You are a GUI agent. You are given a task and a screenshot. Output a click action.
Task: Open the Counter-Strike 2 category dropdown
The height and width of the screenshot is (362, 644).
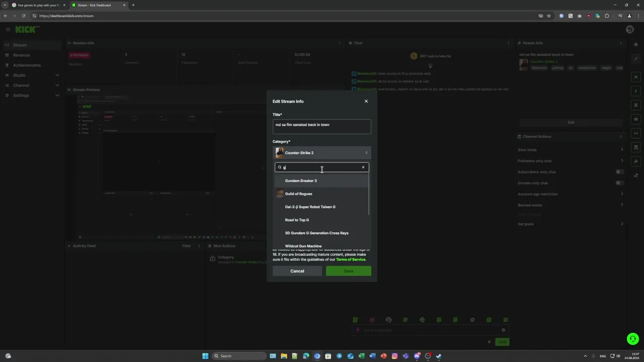(x=322, y=153)
